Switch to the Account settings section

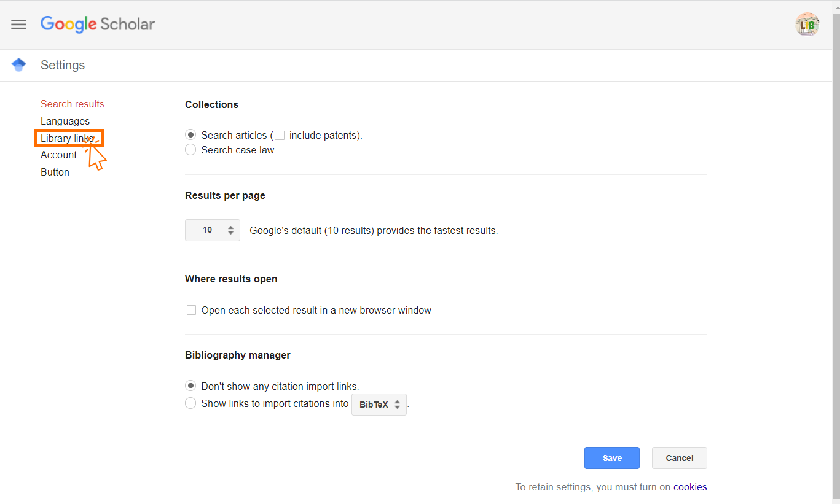pos(59,155)
